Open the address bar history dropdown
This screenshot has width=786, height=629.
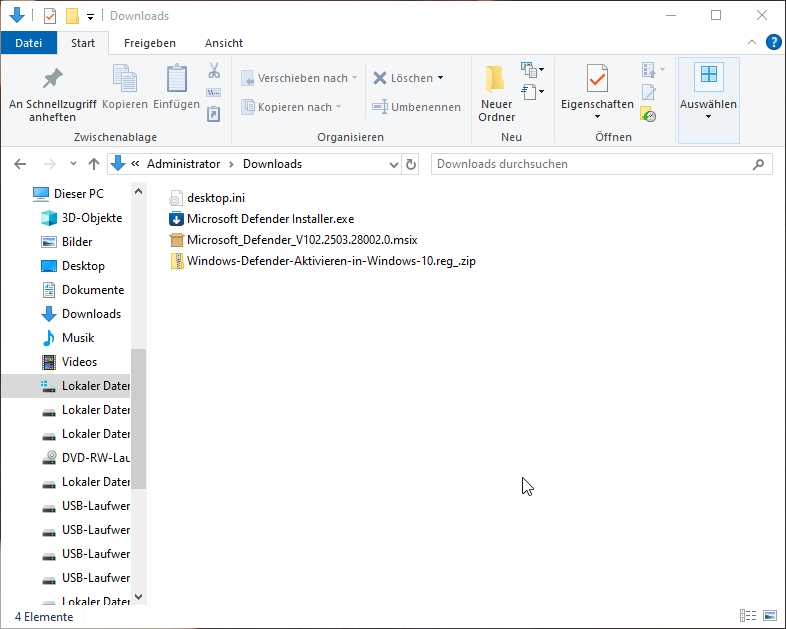coord(394,164)
